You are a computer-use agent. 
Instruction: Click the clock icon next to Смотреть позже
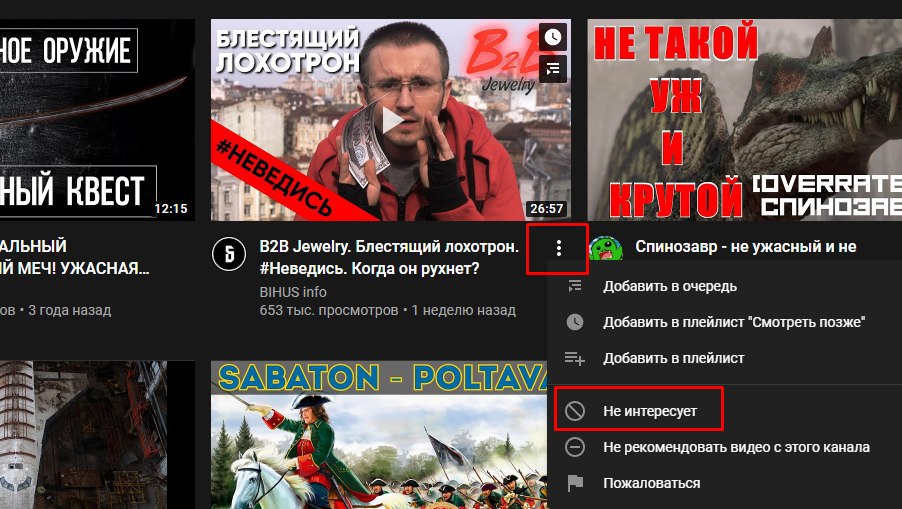click(x=575, y=322)
